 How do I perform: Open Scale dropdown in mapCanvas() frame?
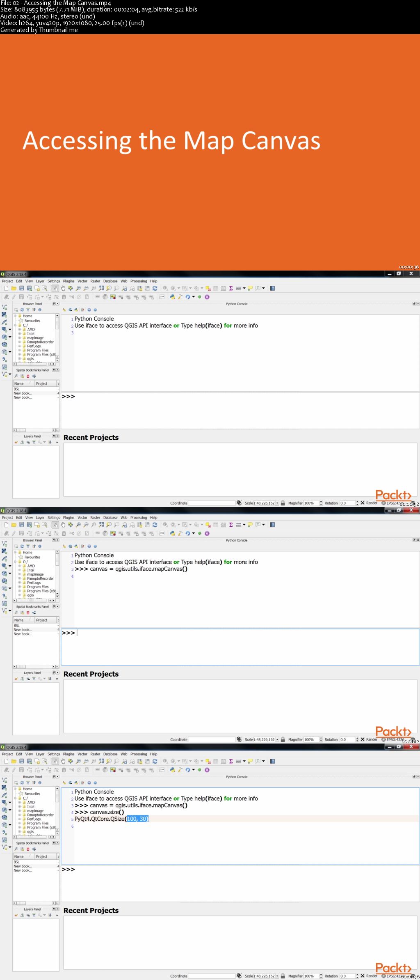[277, 739]
